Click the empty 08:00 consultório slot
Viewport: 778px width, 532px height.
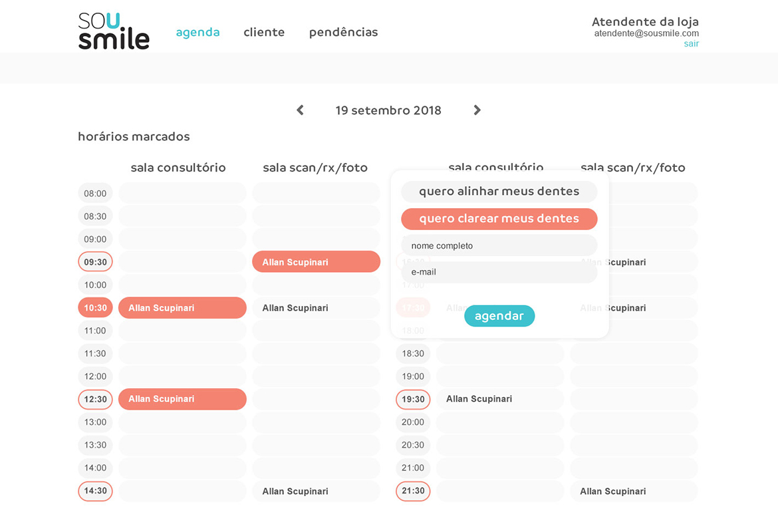(182, 194)
